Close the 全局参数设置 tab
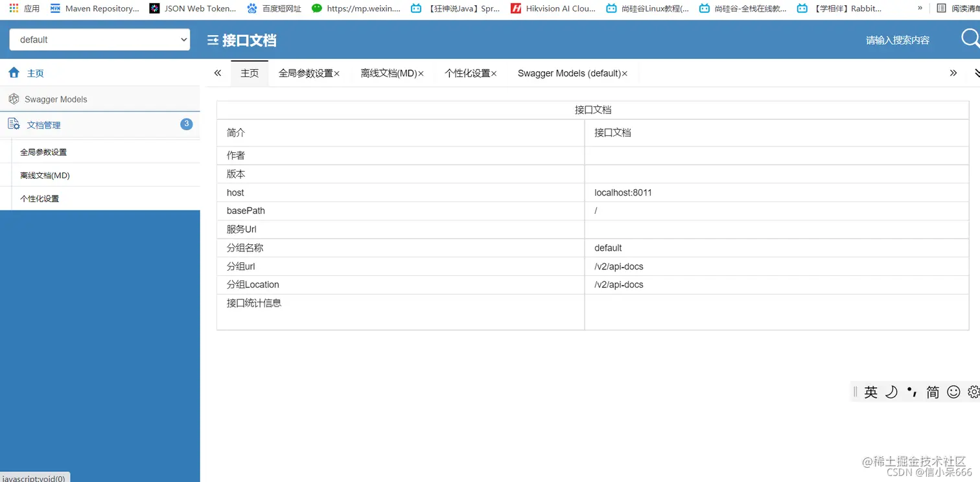 pos(336,74)
